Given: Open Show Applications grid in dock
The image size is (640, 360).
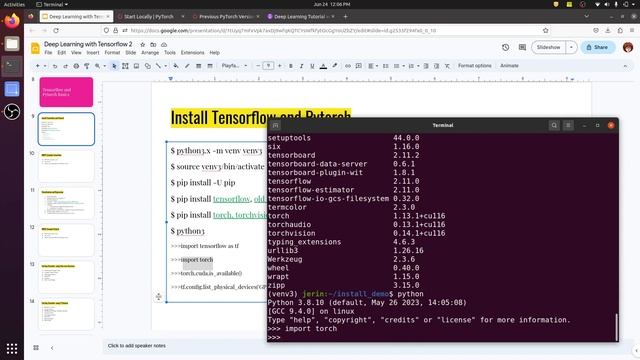Looking at the screenshot, I should (12, 349).
